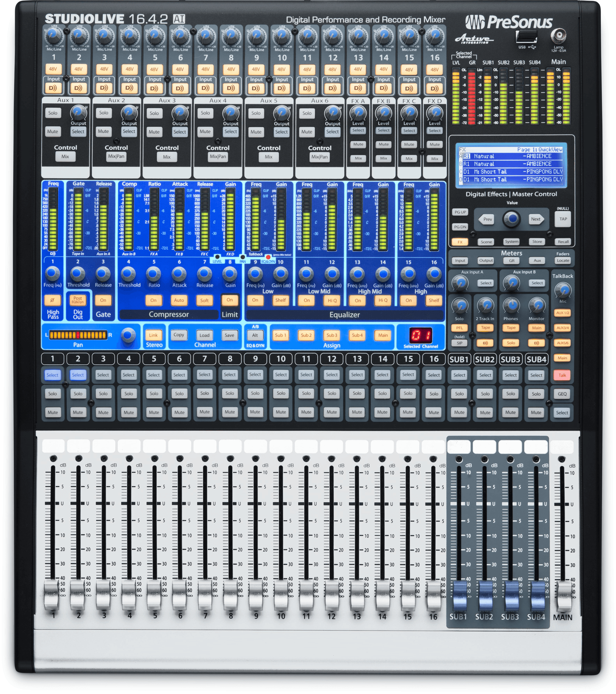The image size is (616, 694).
Task: Assign channel to Sub 3
Action: [x=332, y=335]
